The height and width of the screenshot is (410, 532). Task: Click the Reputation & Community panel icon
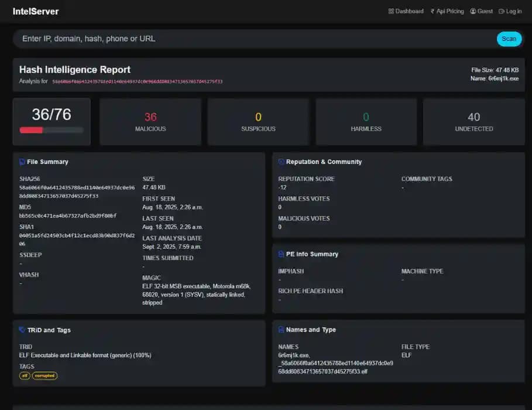280,162
